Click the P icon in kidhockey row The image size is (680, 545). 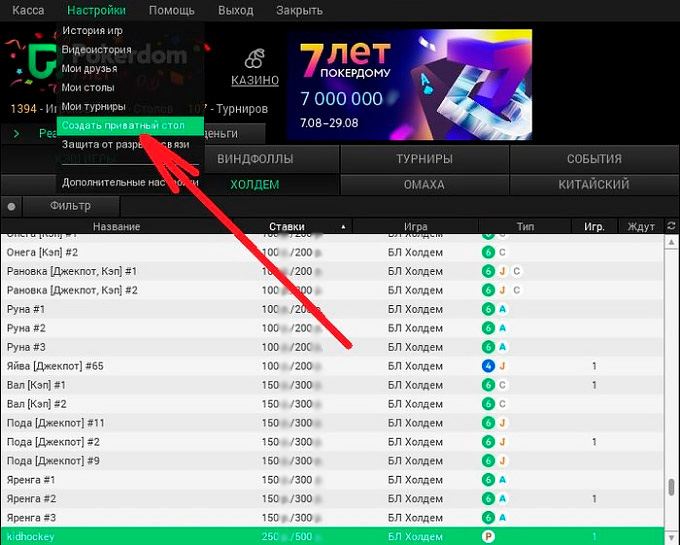click(489, 537)
